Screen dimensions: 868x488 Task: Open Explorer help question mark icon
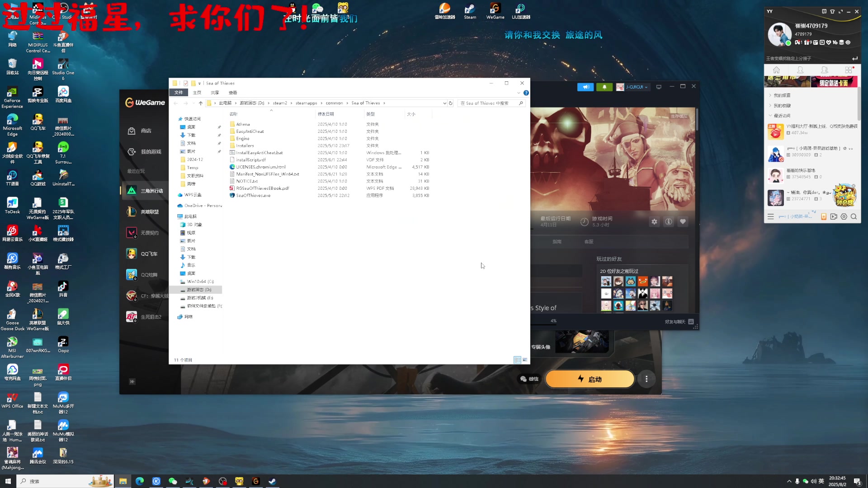click(x=526, y=93)
